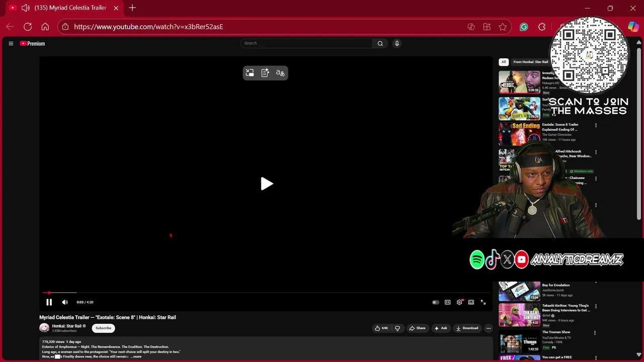Reload the page in the browser

28,27
